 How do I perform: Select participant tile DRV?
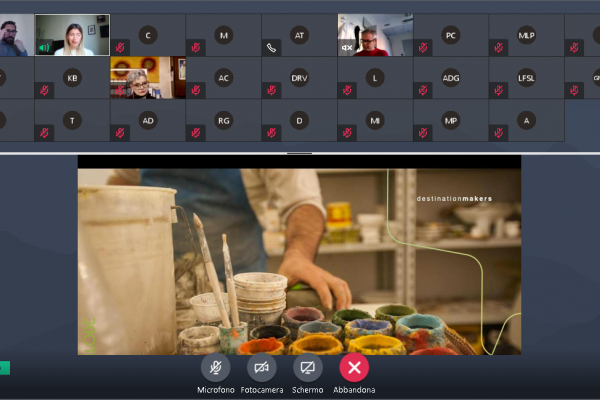pos(299,78)
